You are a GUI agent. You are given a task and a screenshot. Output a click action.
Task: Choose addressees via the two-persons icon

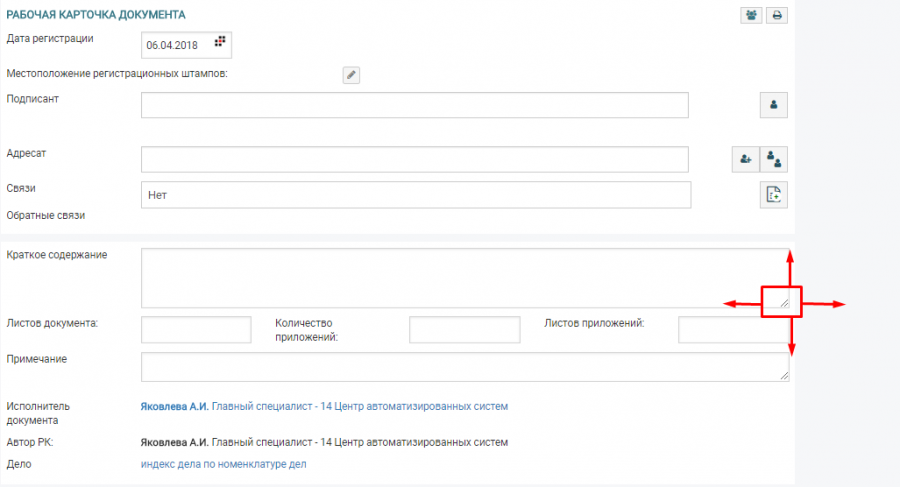coord(774,159)
